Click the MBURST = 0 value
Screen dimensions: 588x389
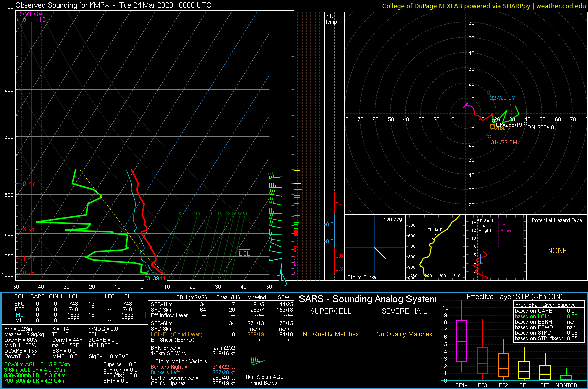(x=104, y=345)
